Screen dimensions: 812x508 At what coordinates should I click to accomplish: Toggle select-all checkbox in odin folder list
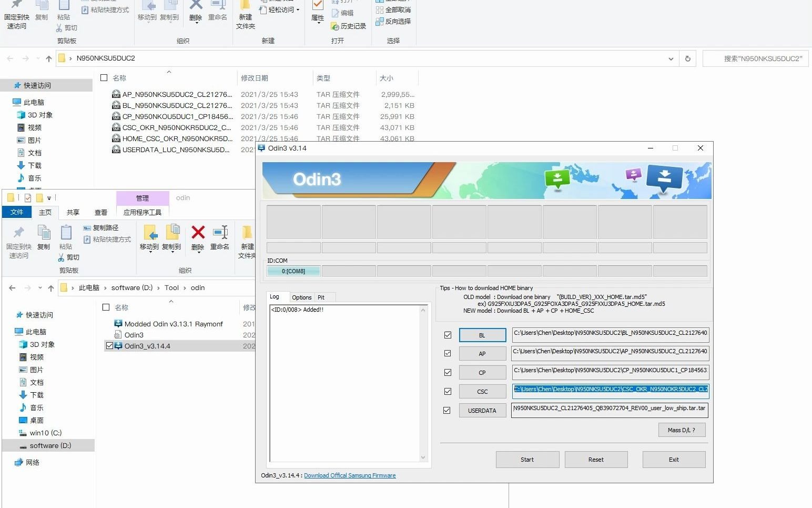point(106,307)
